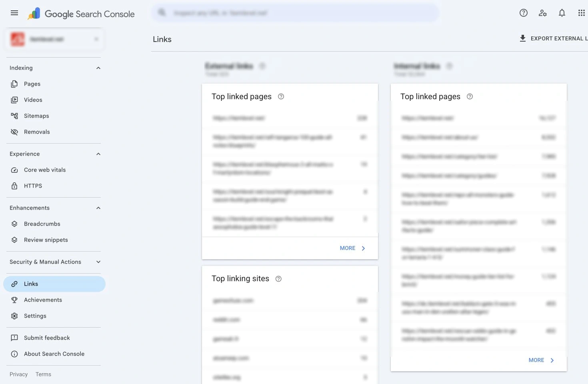
Task: Open the Privacy link
Action: coord(19,374)
